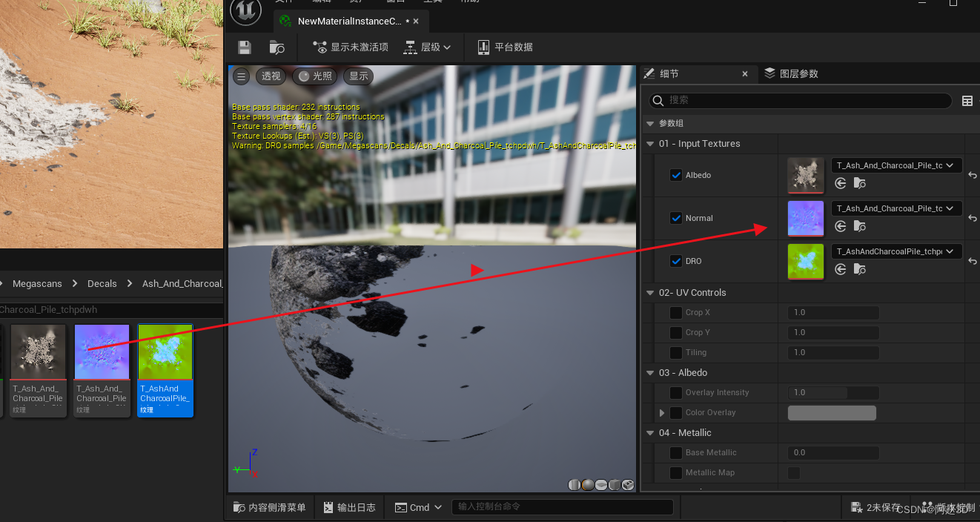Viewport: 980px width, 522px height.
Task: Select the plane preview mesh icon
Action: (601, 485)
